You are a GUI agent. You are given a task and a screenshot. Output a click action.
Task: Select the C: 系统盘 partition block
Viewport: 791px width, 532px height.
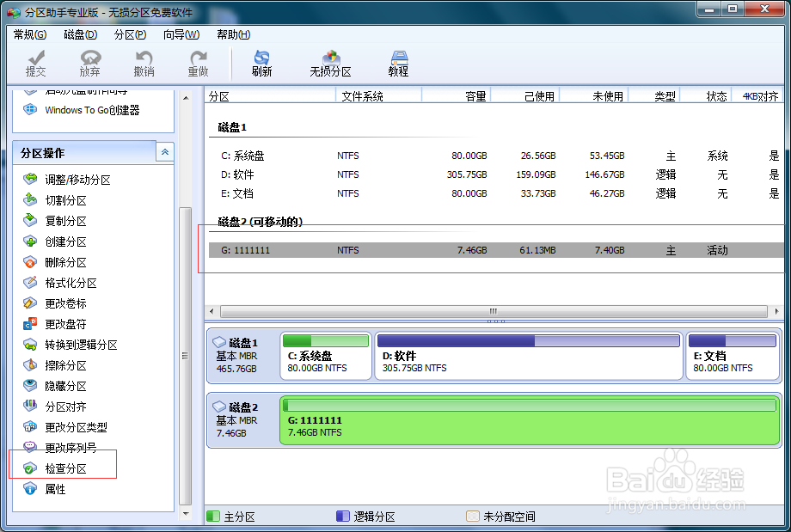tap(326, 356)
